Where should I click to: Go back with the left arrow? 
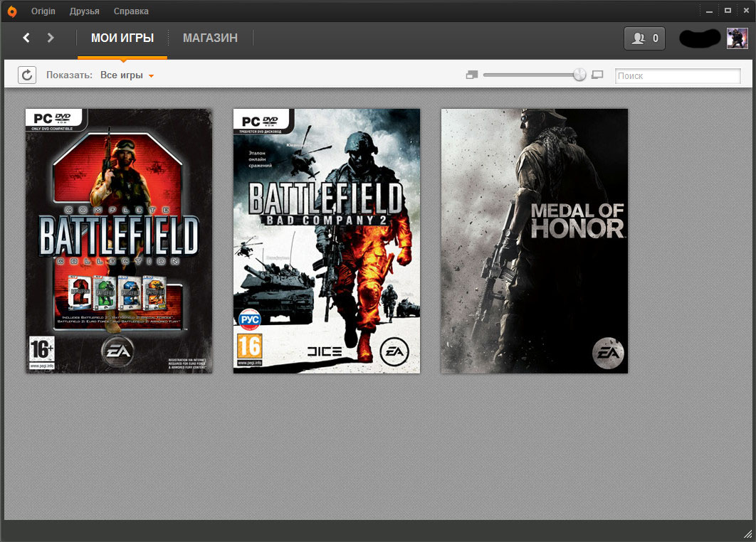point(26,38)
